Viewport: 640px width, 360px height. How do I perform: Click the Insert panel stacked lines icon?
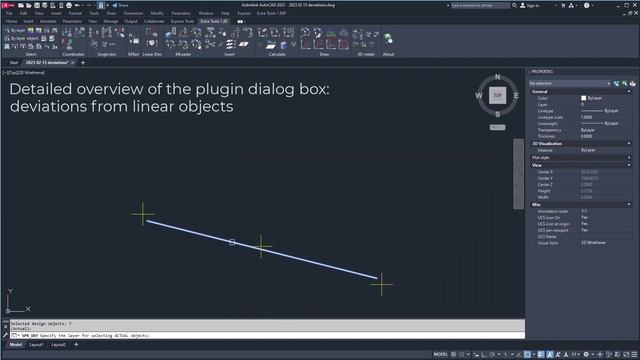tap(231, 44)
